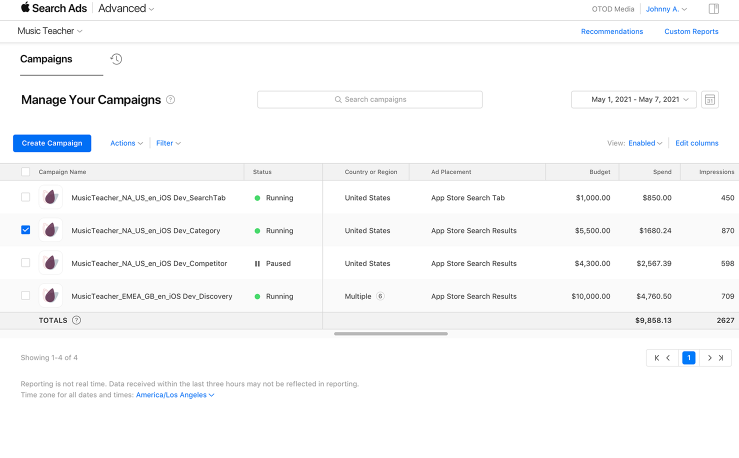Click the $9,858.13 total spend value
The height and width of the screenshot is (458, 739).
(653, 320)
